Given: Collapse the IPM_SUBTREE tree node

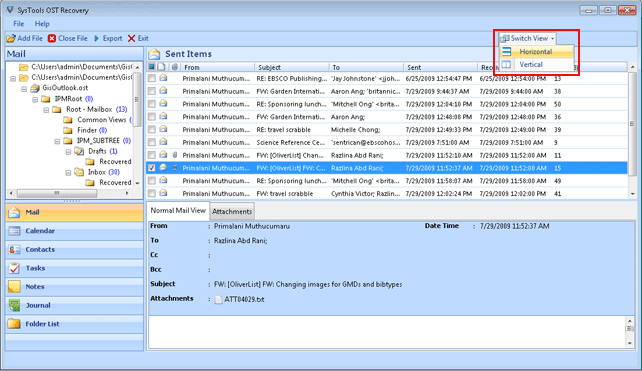Looking at the screenshot, I should (57, 141).
